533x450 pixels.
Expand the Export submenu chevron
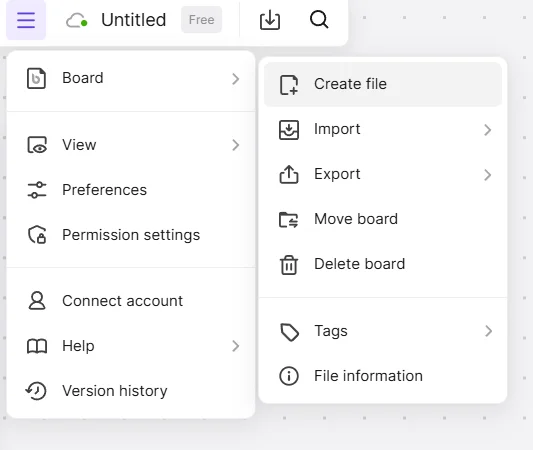[x=487, y=175]
